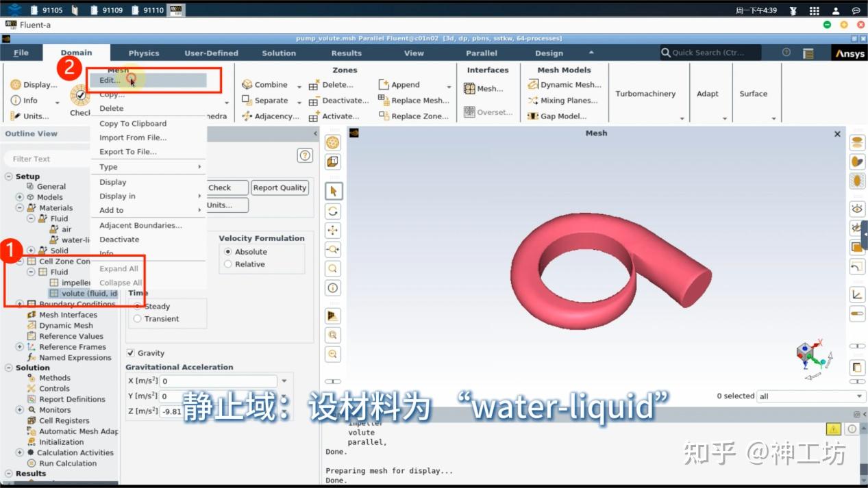Click the eye show-all icon

(x=857, y=208)
